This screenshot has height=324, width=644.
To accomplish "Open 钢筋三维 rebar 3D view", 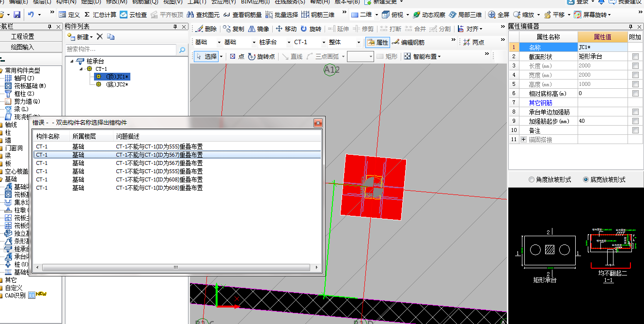I will [x=318, y=15].
